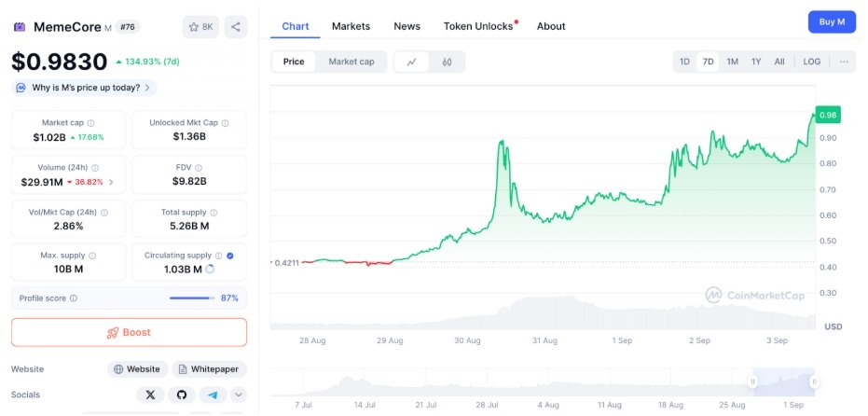Open Why is M's price up today
Image resolution: width=868 pixels, height=416 pixels.
click(84, 88)
